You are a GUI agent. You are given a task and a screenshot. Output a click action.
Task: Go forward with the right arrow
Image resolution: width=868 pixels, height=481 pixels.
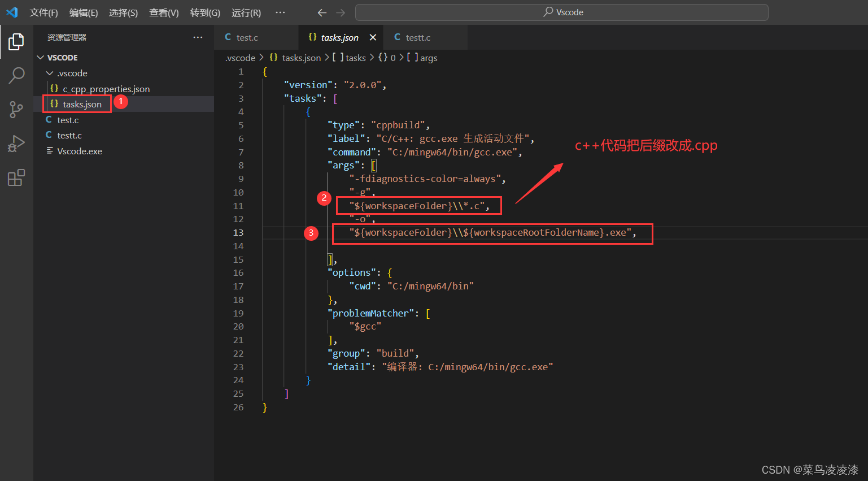(x=341, y=12)
